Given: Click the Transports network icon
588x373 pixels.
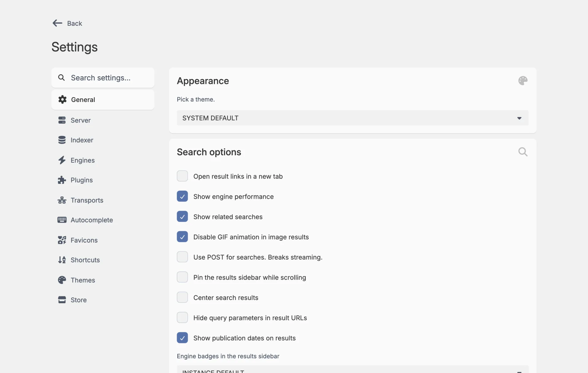Looking at the screenshot, I should [x=62, y=200].
